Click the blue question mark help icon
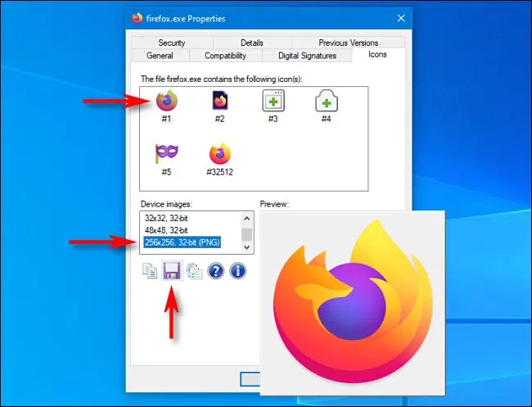The image size is (532, 407). [216, 270]
